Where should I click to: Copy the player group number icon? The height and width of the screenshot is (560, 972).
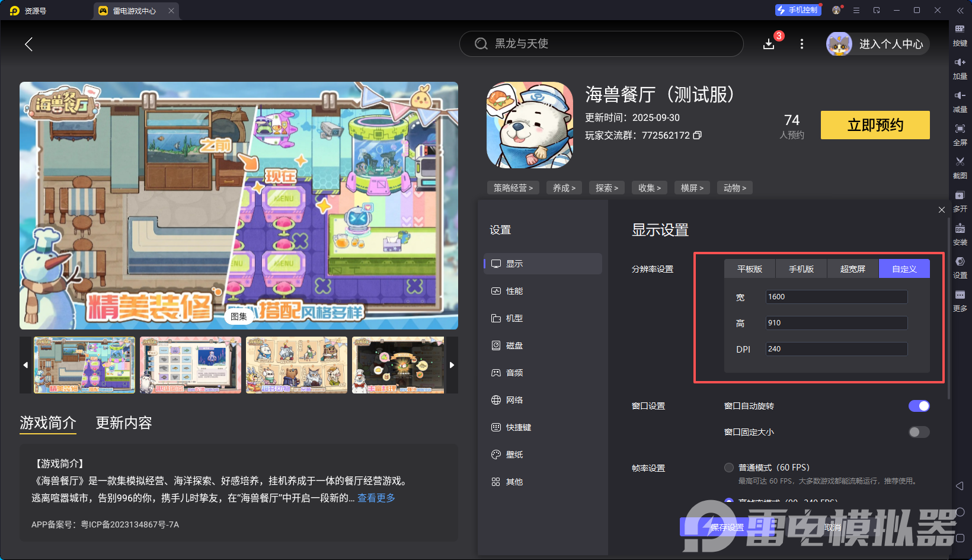pyautogui.click(x=698, y=135)
